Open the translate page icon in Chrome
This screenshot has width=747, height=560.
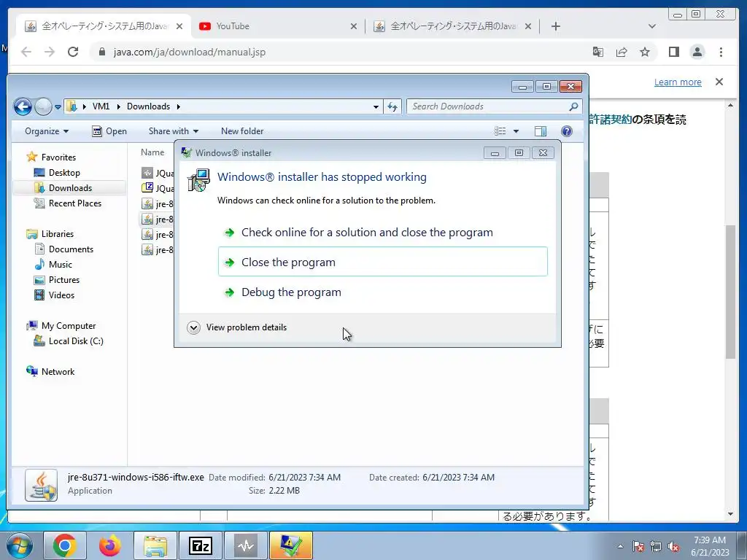(x=598, y=52)
